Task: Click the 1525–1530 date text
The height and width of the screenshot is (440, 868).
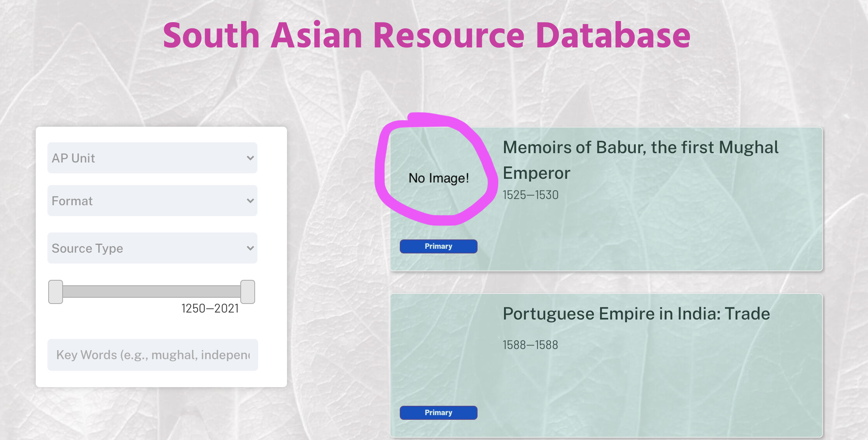Action: [530, 195]
